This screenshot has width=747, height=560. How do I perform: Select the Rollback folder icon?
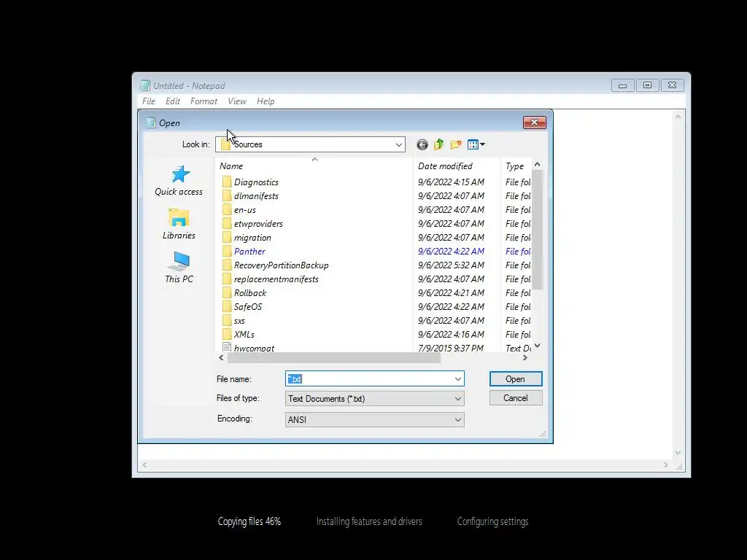(227, 292)
